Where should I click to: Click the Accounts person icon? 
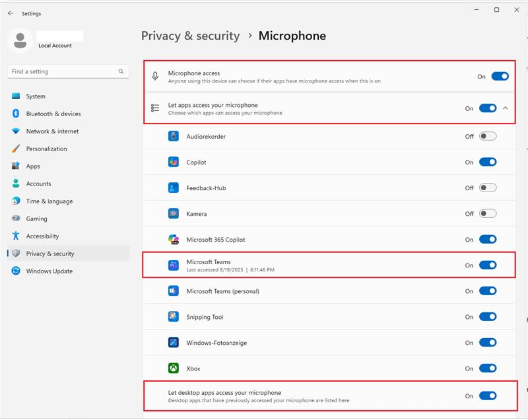[x=16, y=184]
